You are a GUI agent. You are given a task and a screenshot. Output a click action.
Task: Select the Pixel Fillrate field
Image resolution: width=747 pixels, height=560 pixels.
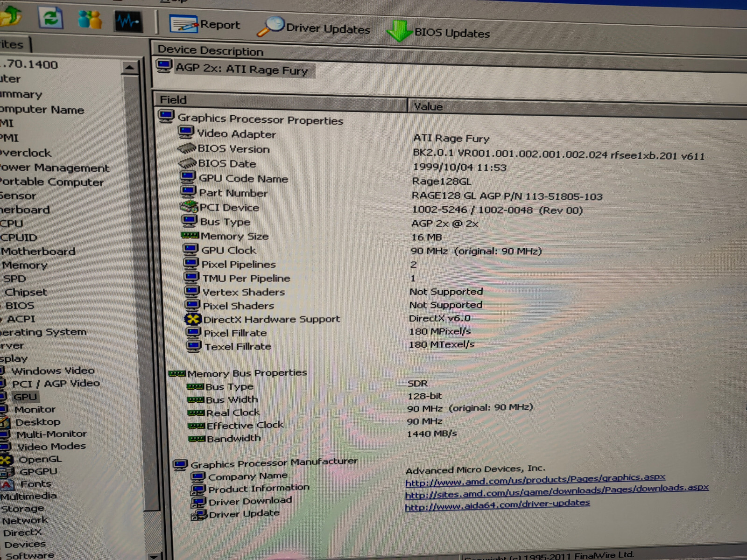(x=235, y=333)
